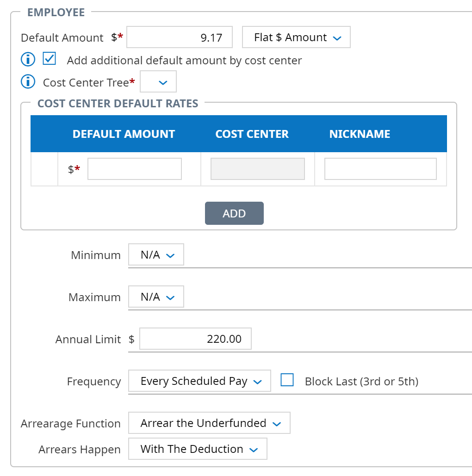Click the cost center default amount input

pos(135,169)
